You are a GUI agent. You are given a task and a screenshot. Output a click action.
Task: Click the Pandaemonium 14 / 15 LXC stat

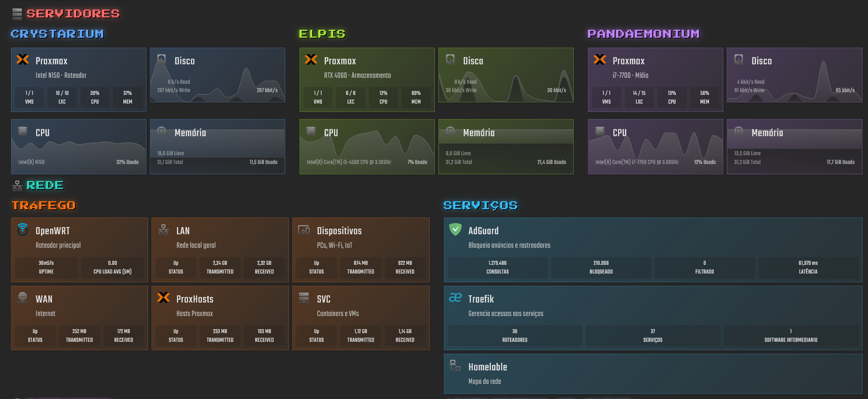pyautogui.click(x=639, y=97)
